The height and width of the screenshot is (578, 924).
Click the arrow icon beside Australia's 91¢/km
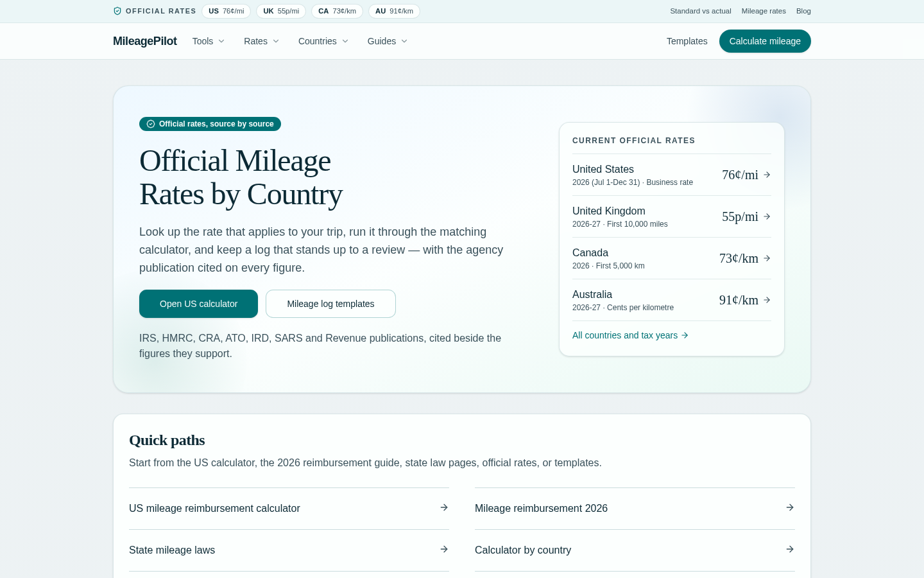pos(767,300)
